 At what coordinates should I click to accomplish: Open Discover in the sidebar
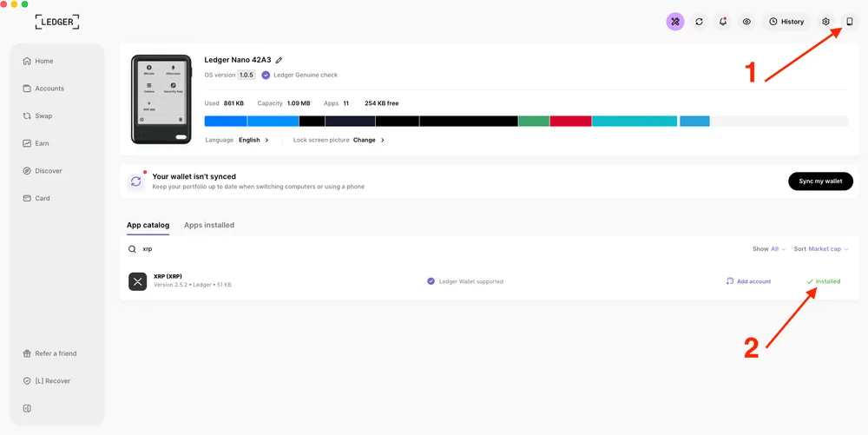coord(43,170)
